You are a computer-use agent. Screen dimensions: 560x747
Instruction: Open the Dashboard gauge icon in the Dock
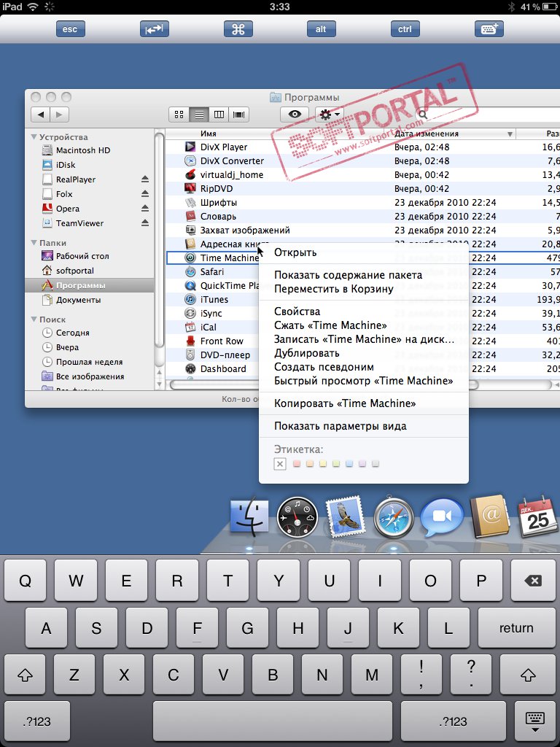297,517
